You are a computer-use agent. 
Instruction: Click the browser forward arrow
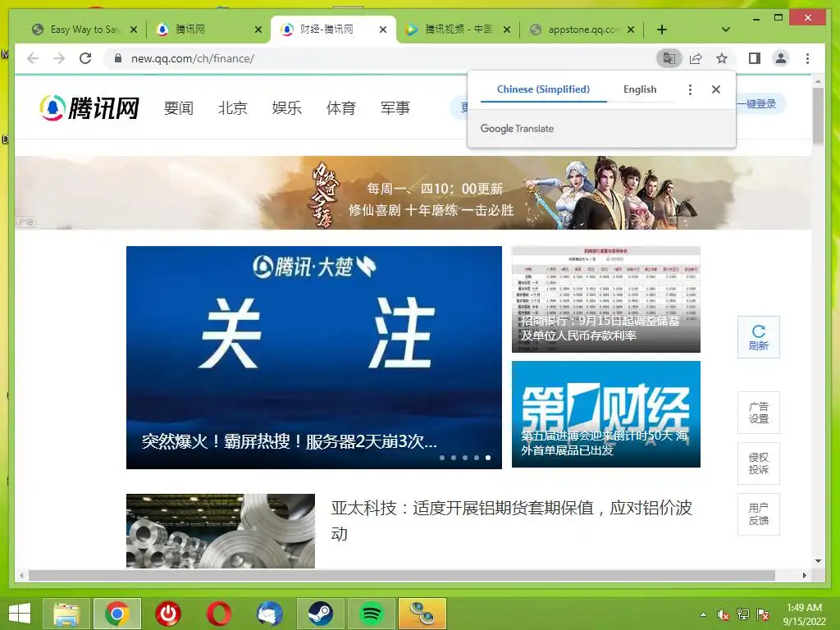tap(59, 58)
